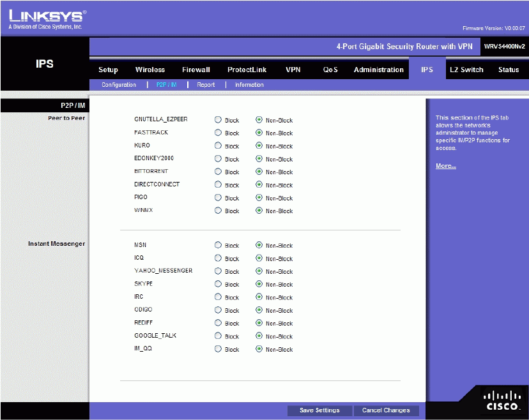The width and height of the screenshot is (529, 420).
Task: Select Block for GNUTELLA_EZPEER
Action: click(x=218, y=119)
